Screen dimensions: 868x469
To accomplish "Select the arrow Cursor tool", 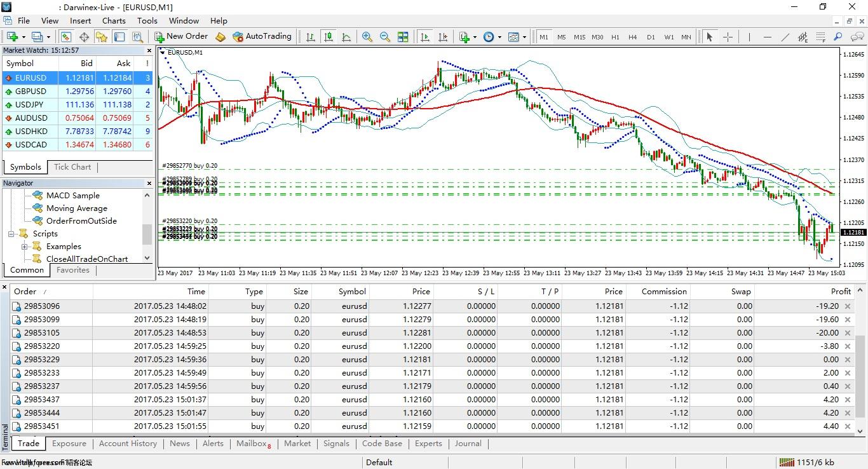I will click(x=710, y=37).
